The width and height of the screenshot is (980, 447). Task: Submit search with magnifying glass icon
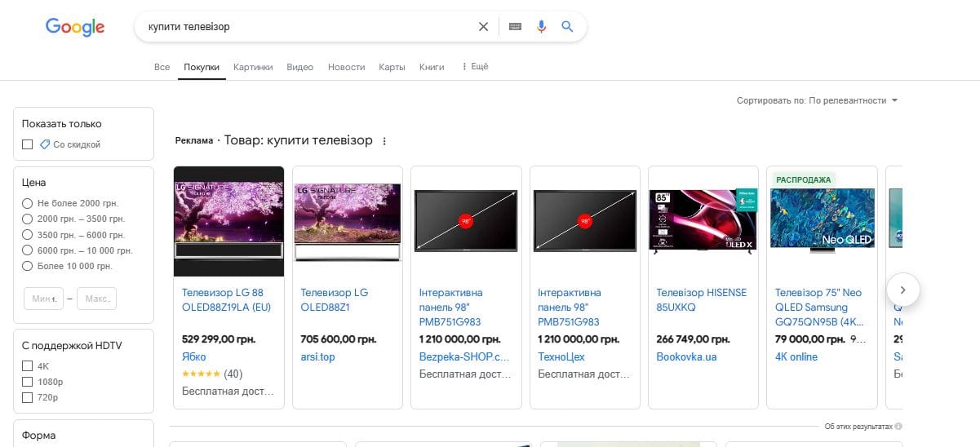[x=568, y=27]
